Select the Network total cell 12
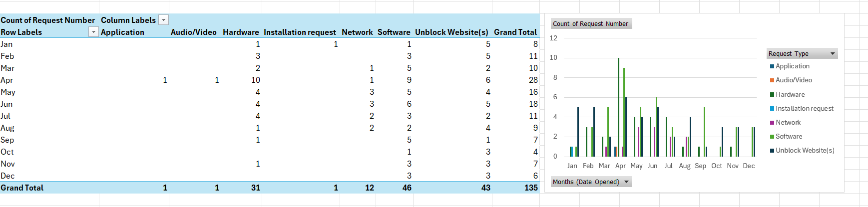The image size is (868, 207). (x=358, y=188)
